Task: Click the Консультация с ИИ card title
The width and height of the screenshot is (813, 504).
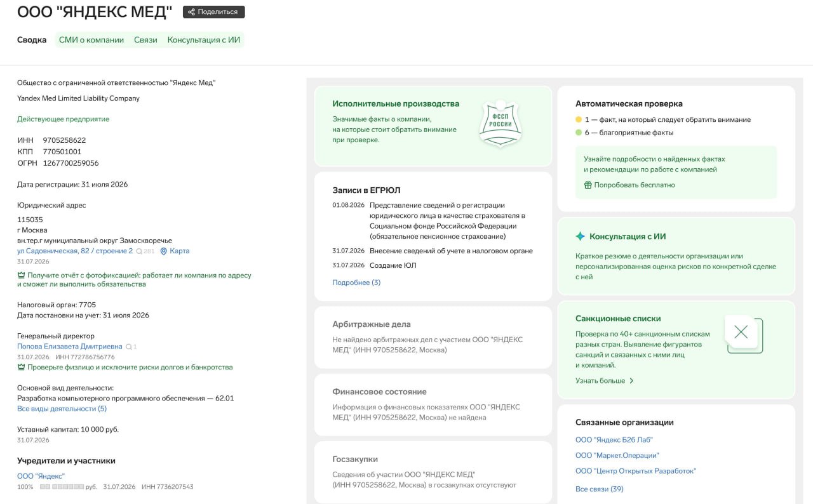Action: coord(628,236)
